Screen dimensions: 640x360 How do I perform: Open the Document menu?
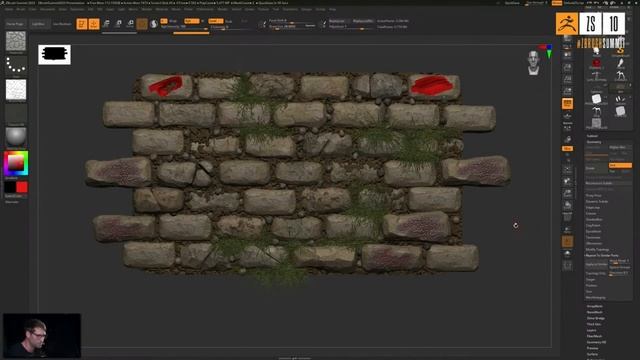pyautogui.click(x=47, y=9)
